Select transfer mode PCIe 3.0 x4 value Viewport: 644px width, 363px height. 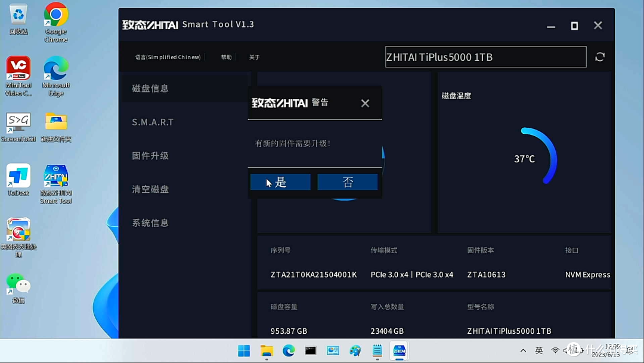(x=412, y=275)
